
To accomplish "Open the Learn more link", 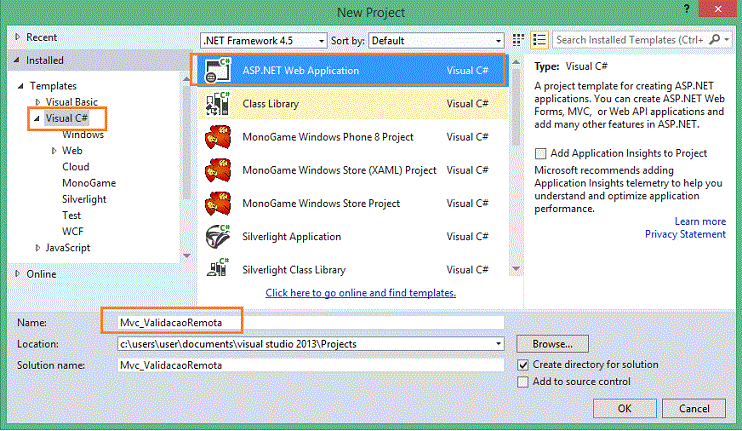I will pos(700,221).
